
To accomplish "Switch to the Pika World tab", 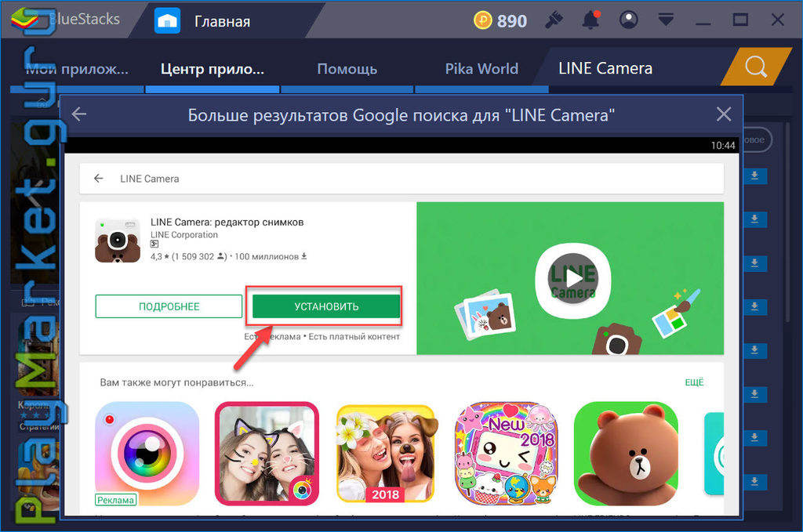I will [x=481, y=69].
